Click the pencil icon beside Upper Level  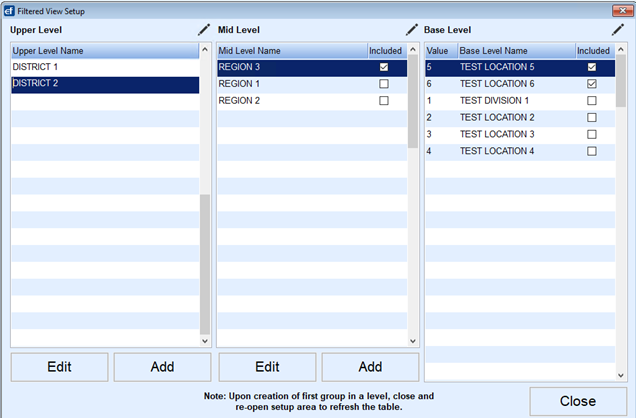[x=204, y=30]
